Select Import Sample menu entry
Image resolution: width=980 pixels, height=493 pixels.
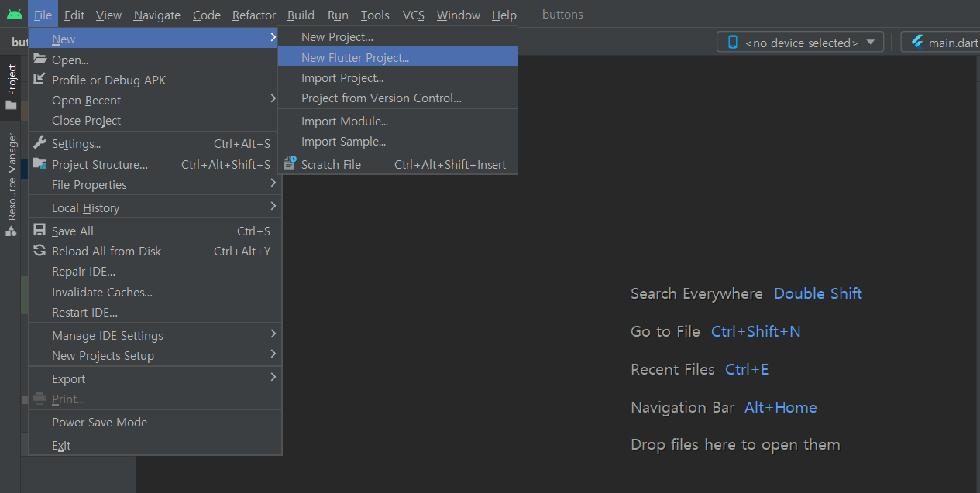coord(398,141)
